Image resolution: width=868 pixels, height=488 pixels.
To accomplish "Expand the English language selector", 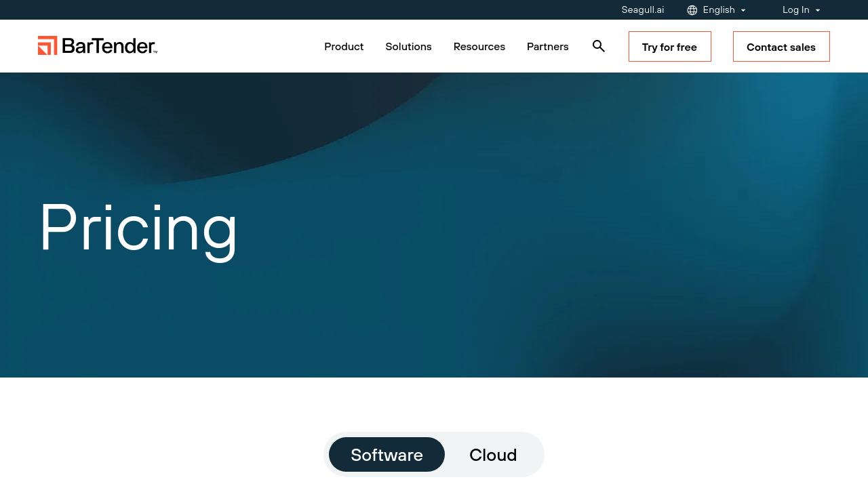I will pos(718,10).
